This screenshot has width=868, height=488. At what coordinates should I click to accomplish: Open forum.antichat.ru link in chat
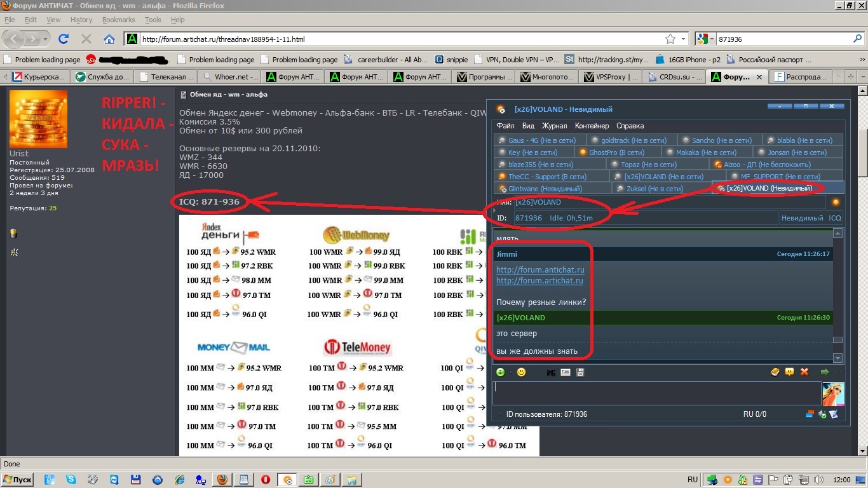[540, 271]
